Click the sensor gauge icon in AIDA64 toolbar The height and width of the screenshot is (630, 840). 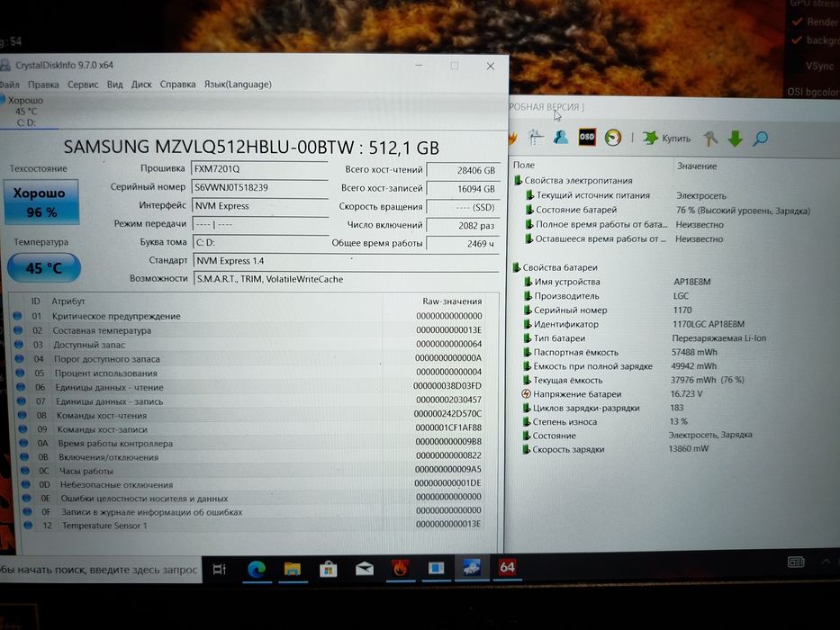613,138
